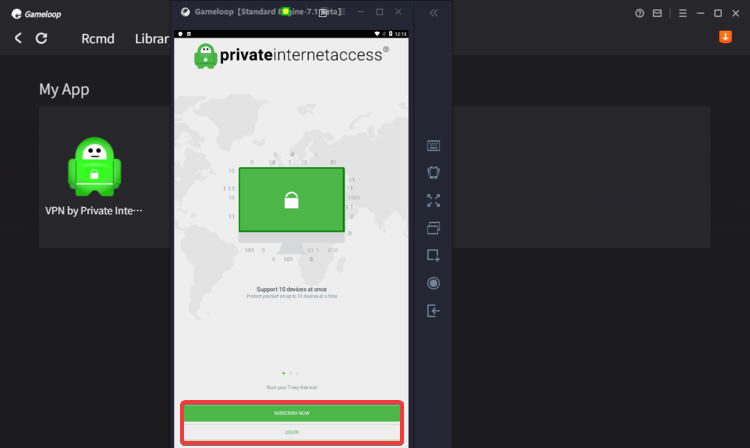Click the SUBSCRIBE NOW button
This screenshot has height=448, width=750.
point(292,413)
